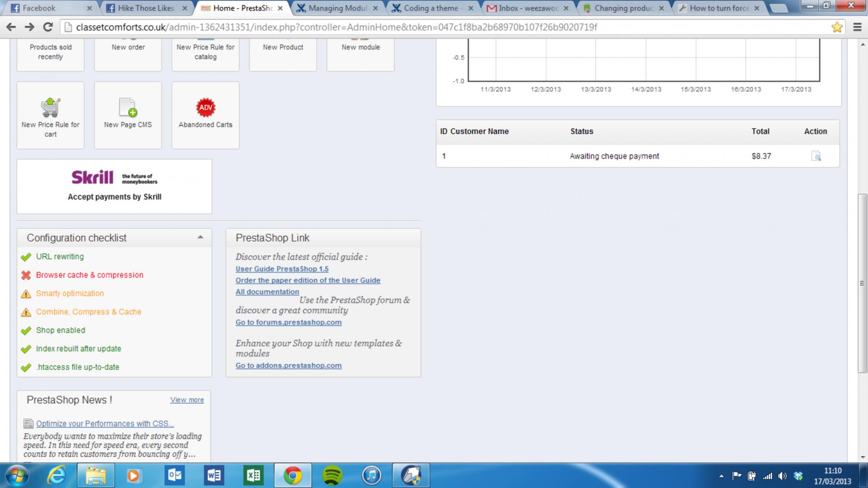The height and width of the screenshot is (488, 868).
Task: Show hidden system tray icons arrow
Action: pos(721,476)
